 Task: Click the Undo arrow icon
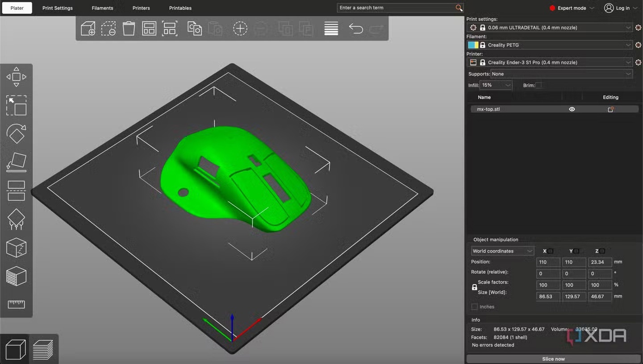pyautogui.click(x=355, y=29)
